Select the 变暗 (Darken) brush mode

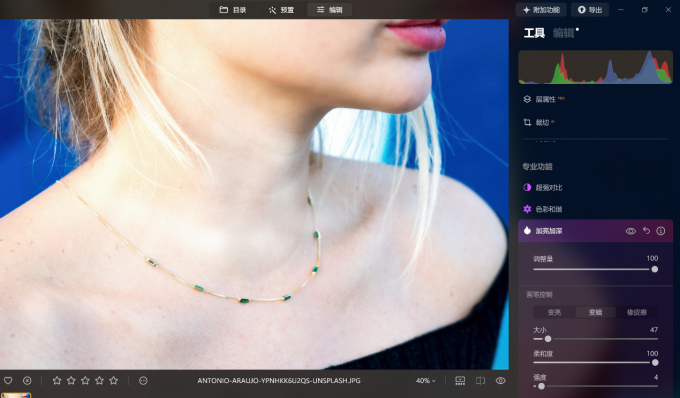(x=595, y=312)
